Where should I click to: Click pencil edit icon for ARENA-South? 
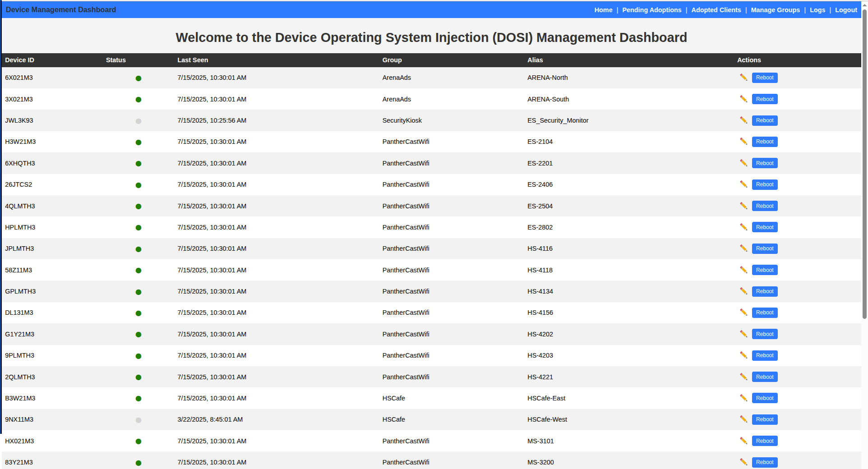coord(743,99)
